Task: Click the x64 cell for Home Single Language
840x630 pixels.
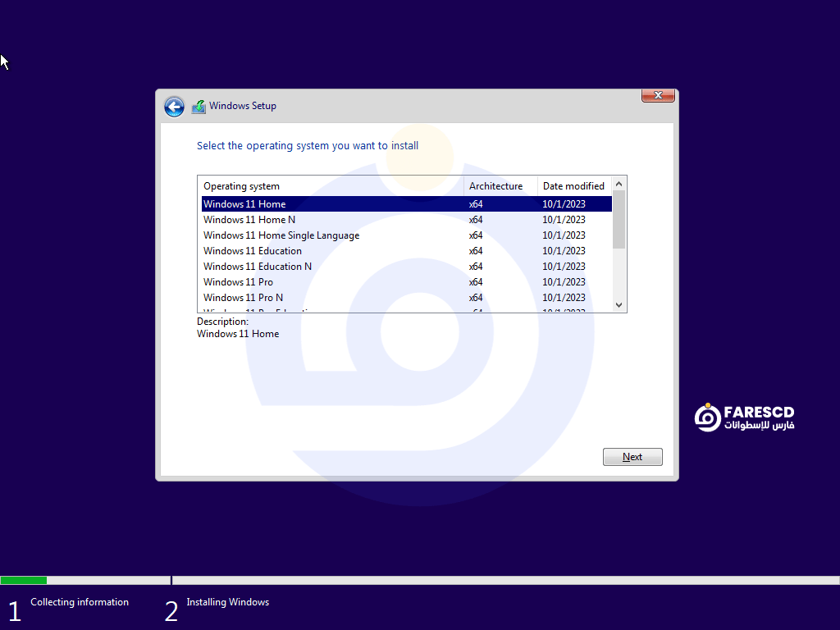Action: pyautogui.click(x=476, y=235)
